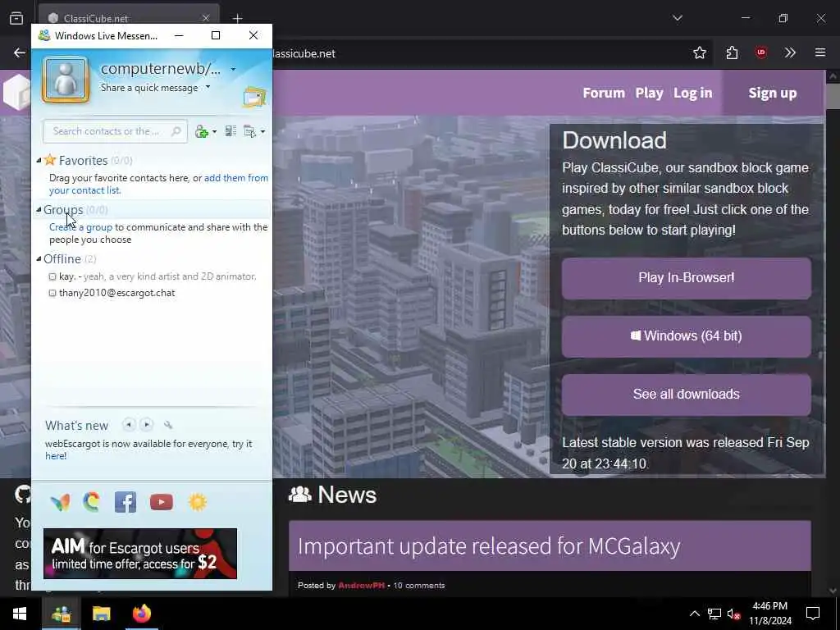This screenshot has width=840, height=630.
Task: Open the AndrewPH author link
Action: click(361, 586)
